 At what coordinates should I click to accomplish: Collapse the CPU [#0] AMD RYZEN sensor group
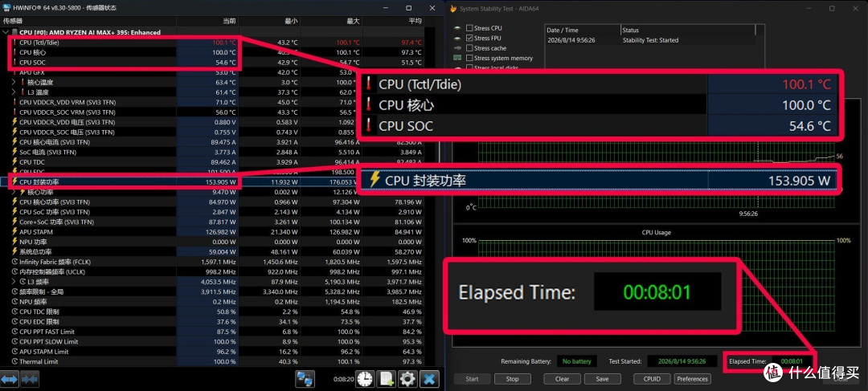coord(6,33)
